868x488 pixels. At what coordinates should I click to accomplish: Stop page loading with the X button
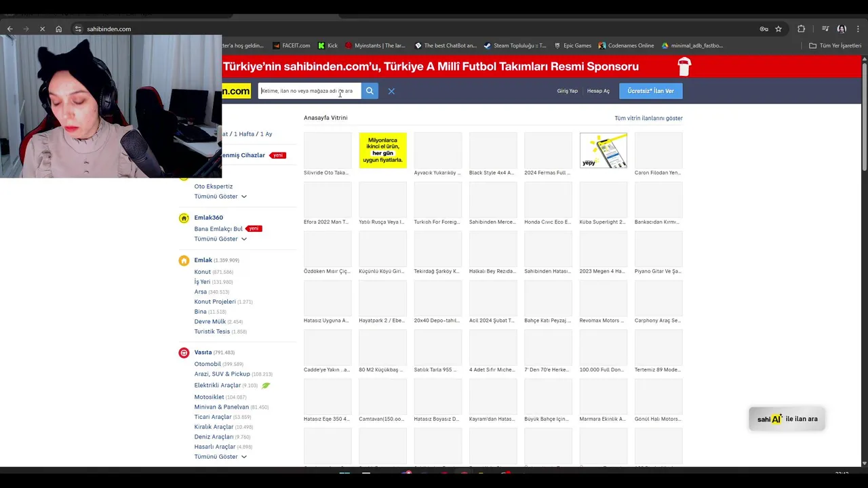42,29
